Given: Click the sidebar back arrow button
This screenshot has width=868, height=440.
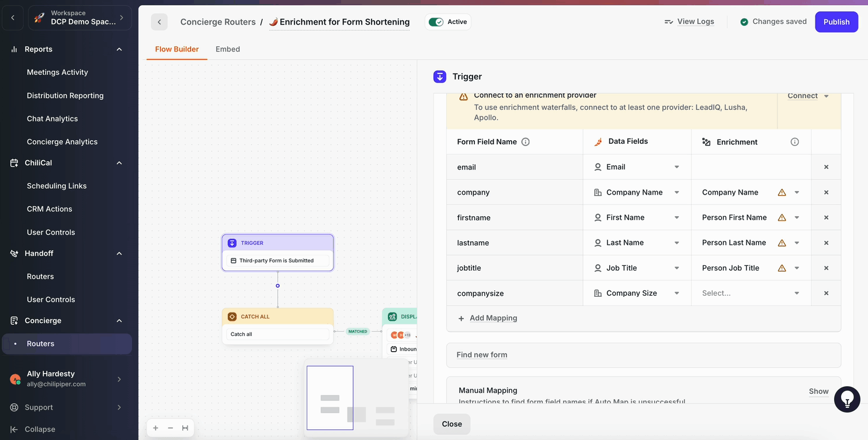Looking at the screenshot, I should tap(13, 18).
